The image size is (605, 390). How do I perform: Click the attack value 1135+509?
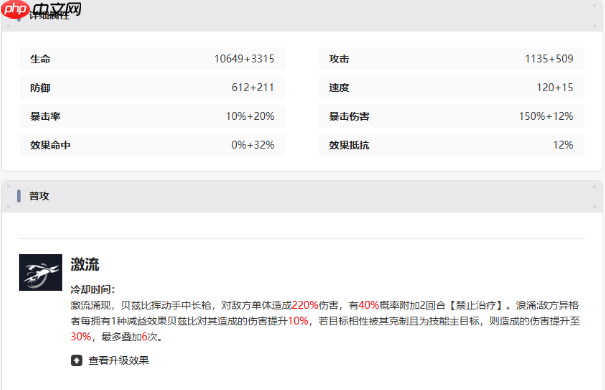coord(549,59)
